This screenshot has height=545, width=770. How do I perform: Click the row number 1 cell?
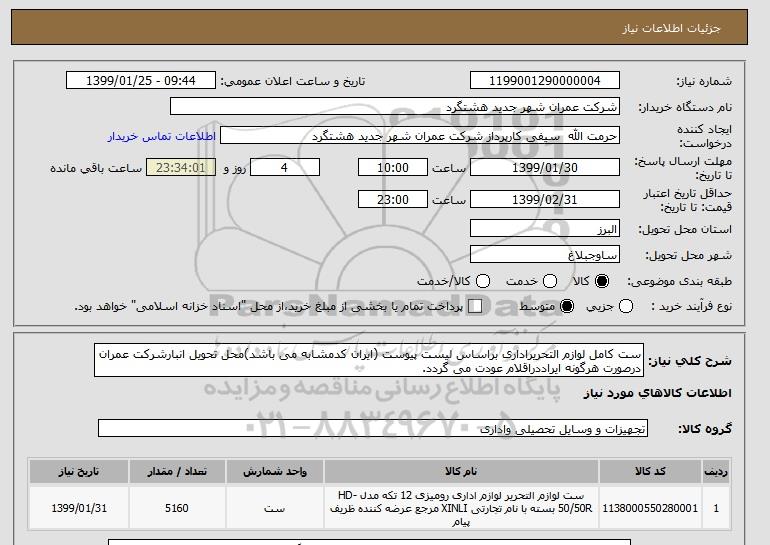716,508
